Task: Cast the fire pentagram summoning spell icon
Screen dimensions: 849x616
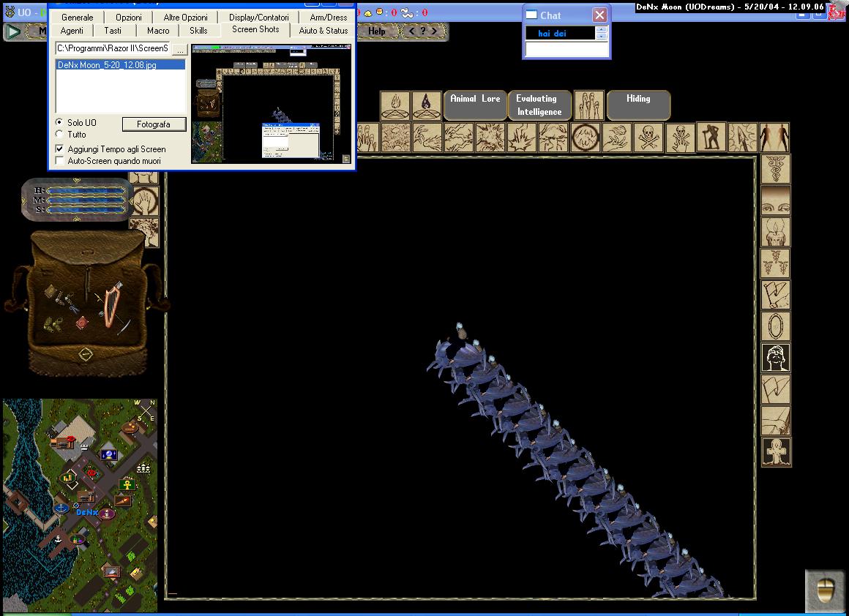Action: [x=395, y=105]
